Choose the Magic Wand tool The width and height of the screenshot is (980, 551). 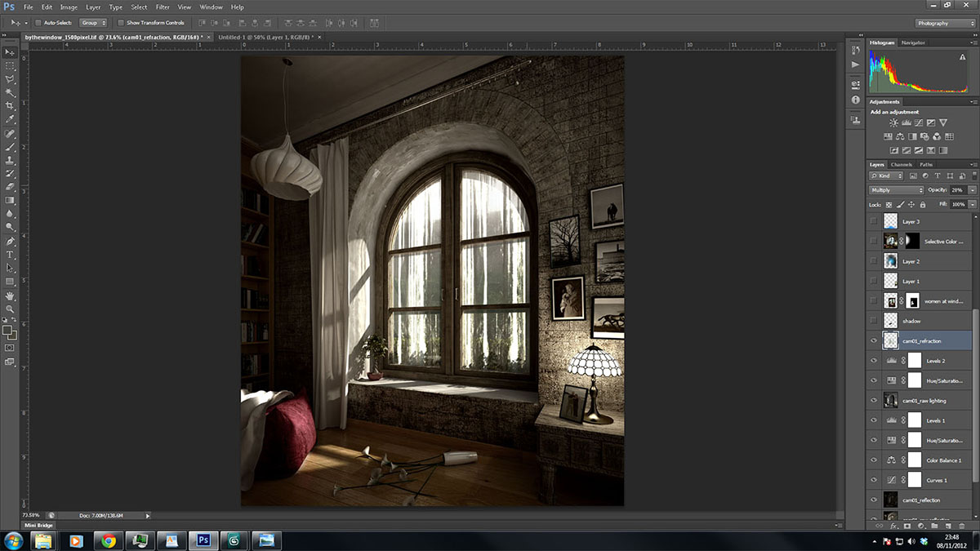(10, 92)
